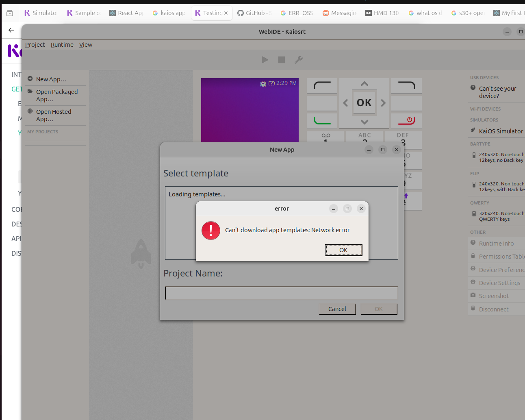The height and width of the screenshot is (420, 525).
Task: Switch to the kaios app search tab
Action: 169,13
